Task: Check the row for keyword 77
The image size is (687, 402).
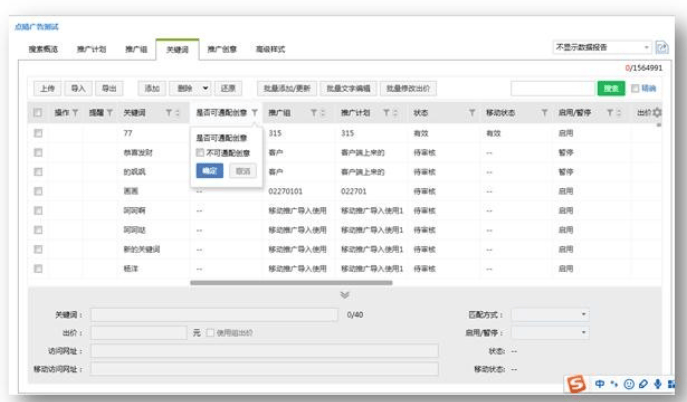Action: 38,133
